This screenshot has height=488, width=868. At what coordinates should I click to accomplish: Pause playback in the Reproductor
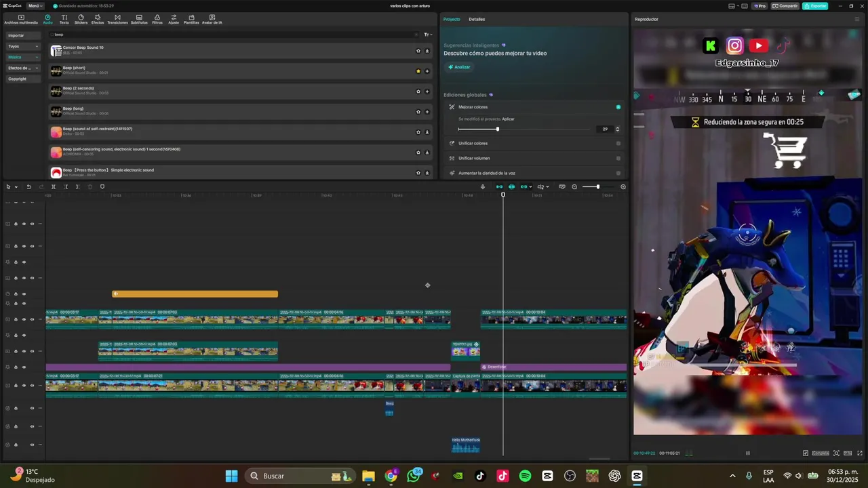(x=748, y=453)
